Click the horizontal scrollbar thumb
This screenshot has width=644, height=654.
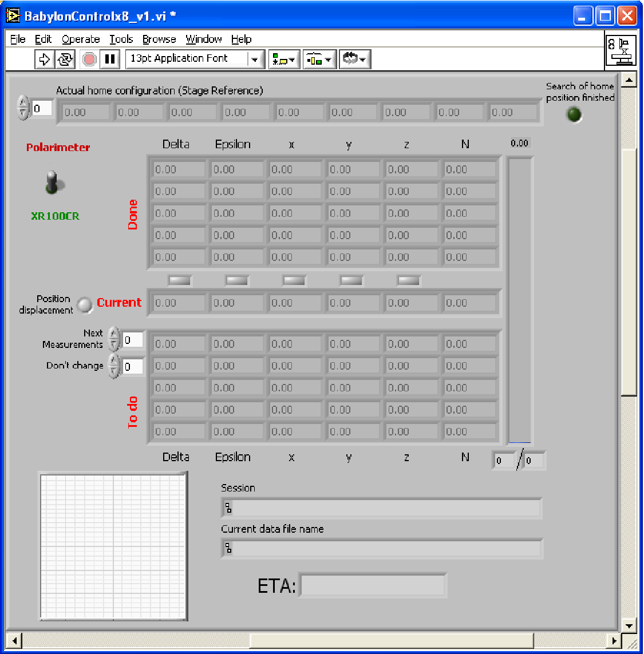point(392,640)
